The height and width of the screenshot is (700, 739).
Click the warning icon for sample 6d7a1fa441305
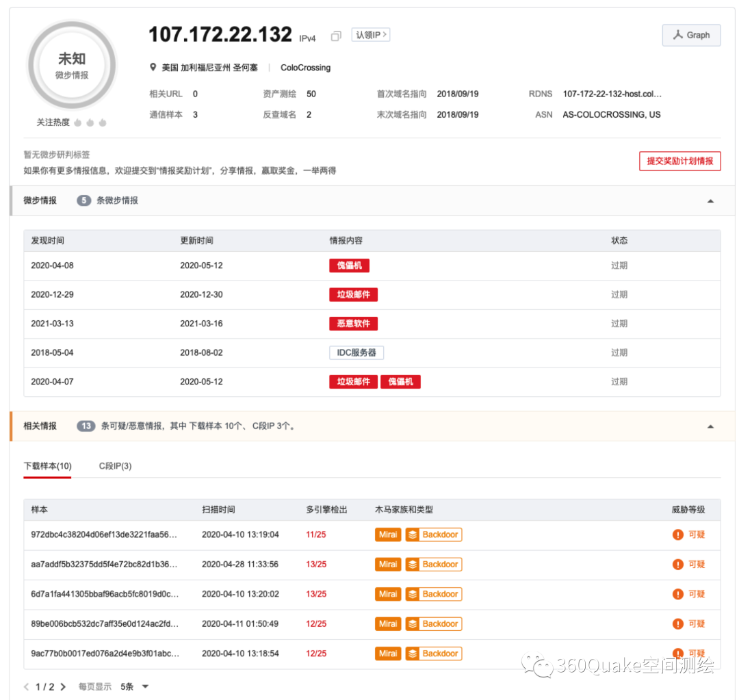tap(677, 594)
